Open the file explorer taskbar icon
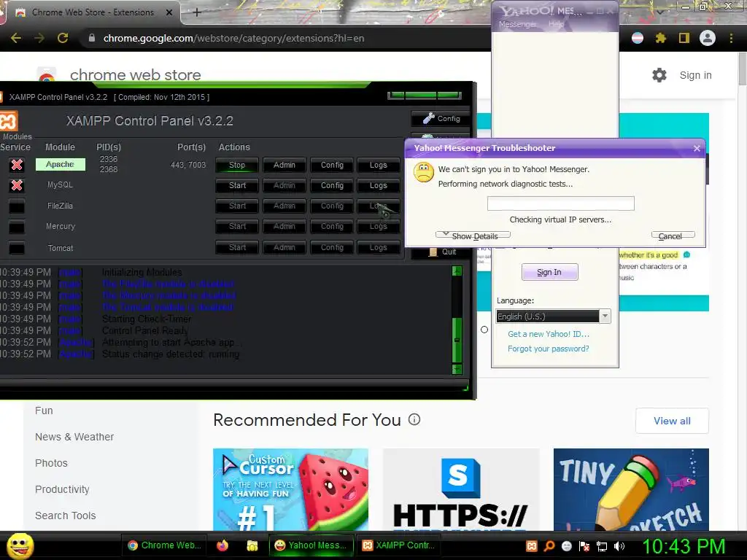 tap(252, 545)
